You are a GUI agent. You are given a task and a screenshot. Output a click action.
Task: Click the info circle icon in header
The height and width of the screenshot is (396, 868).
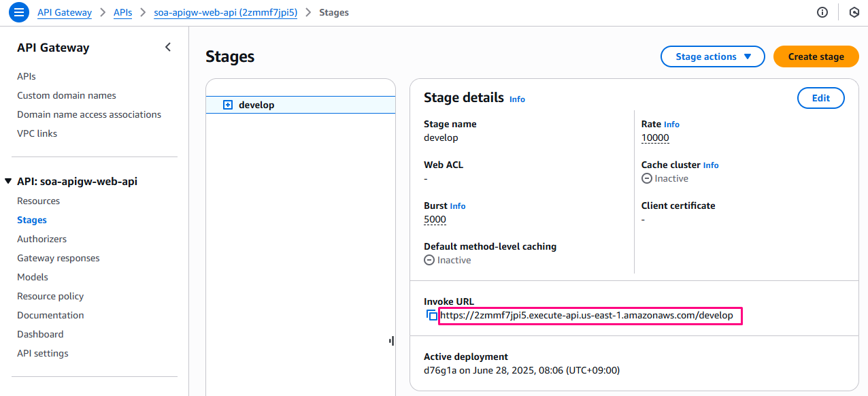tap(822, 12)
